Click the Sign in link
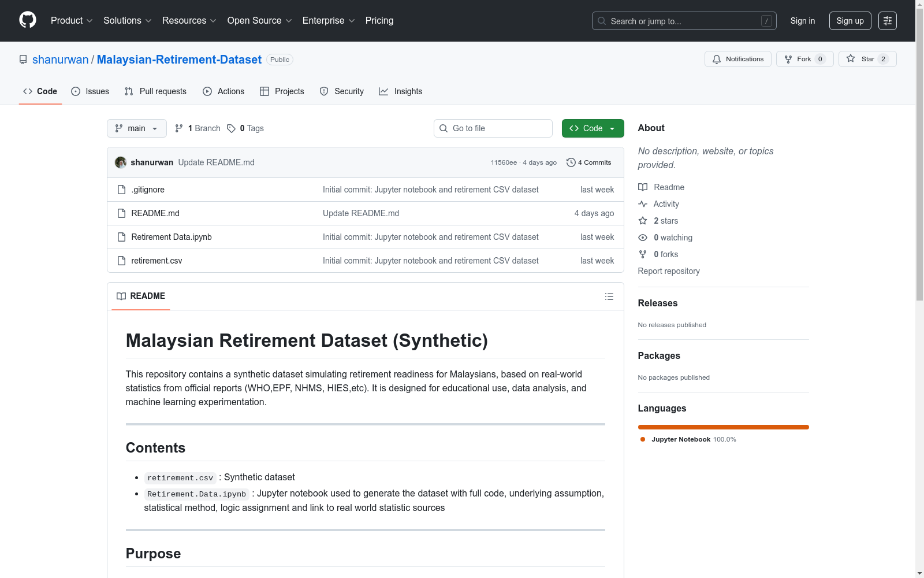Screen dimensions: 924x578 (x=803, y=21)
